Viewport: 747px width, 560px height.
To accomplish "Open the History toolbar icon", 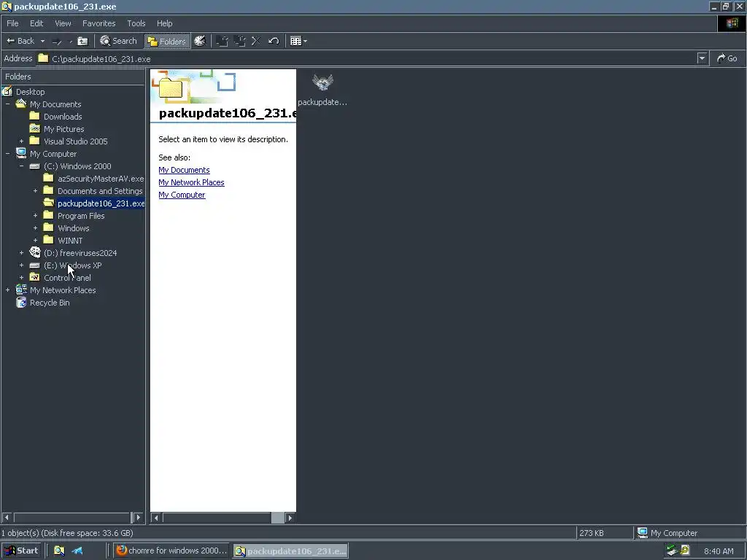I will 200,41.
